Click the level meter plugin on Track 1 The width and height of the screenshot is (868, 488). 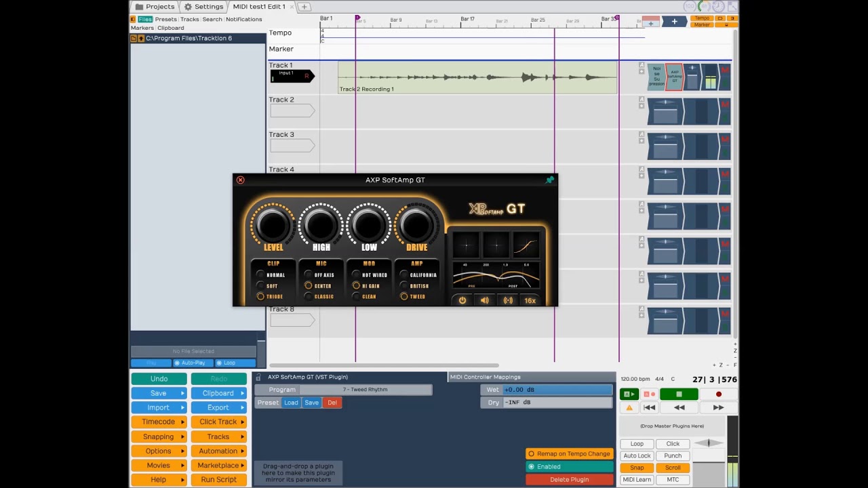[709, 77]
